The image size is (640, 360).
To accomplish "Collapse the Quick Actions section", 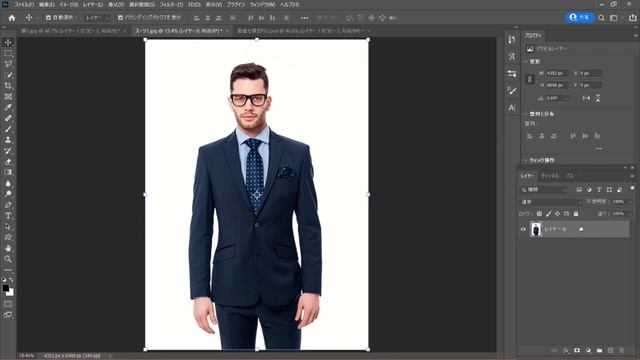I will (526, 160).
